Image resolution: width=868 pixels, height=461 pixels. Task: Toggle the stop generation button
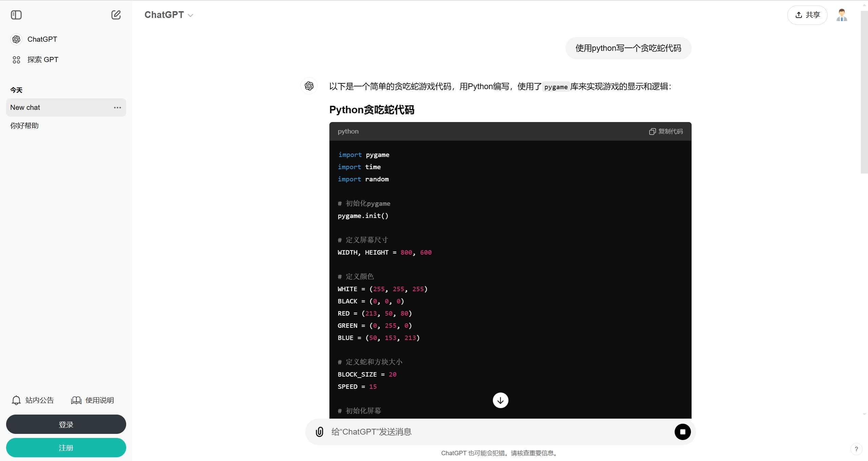(x=682, y=432)
